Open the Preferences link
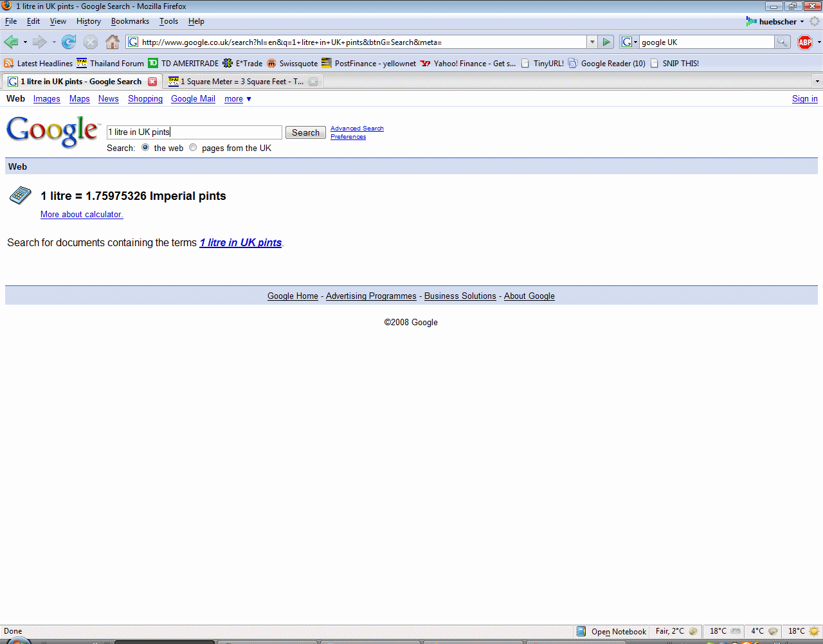Viewport: 823px width, 644px height. (348, 137)
